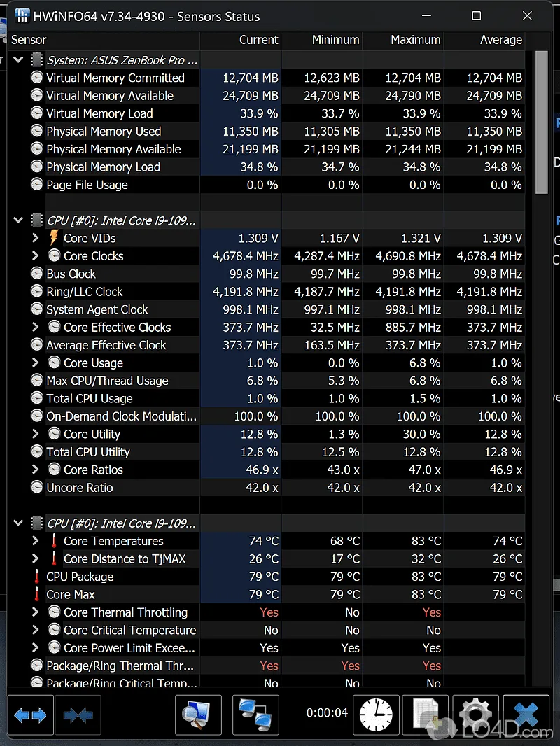Select the Physical Memory Used row
Image resolution: width=560 pixels, height=746 pixels.
pos(104,132)
